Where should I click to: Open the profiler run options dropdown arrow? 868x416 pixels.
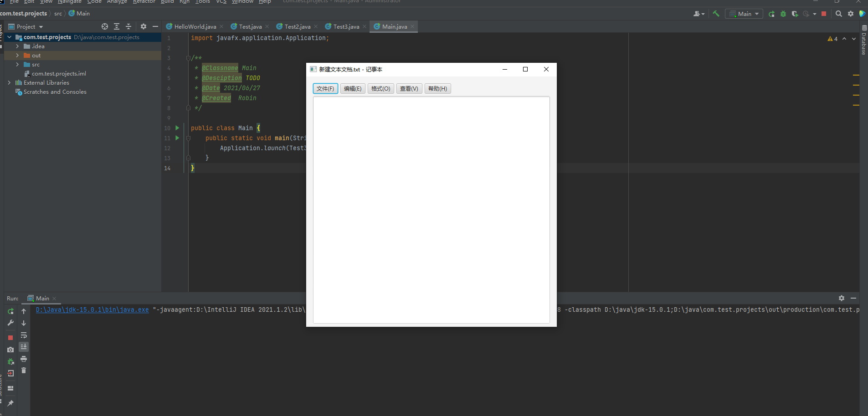[x=815, y=14]
